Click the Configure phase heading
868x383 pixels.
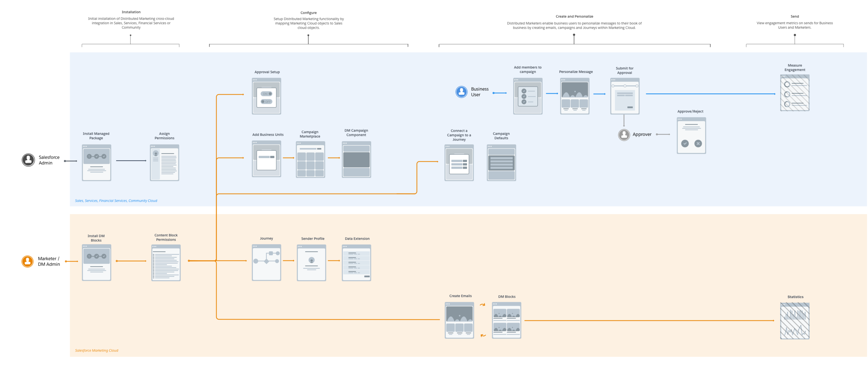coord(308,13)
